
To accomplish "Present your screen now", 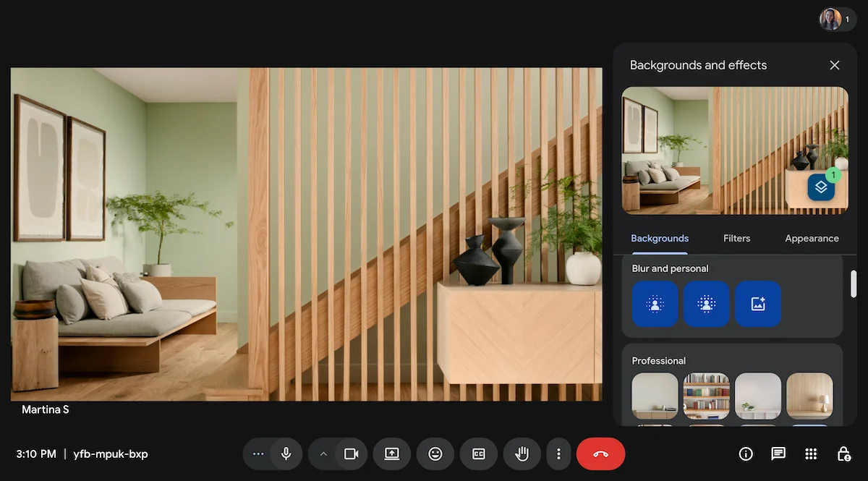I will click(x=392, y=454).
